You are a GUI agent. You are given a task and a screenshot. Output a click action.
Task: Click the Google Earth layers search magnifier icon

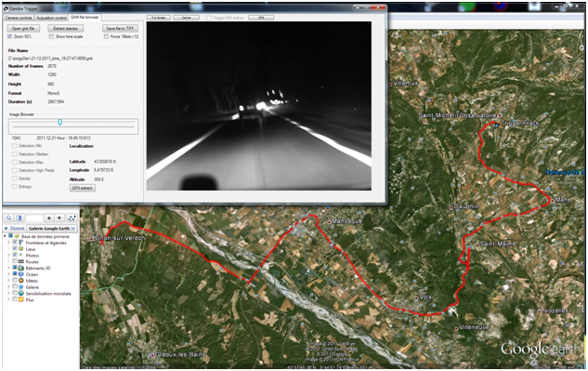tap(9, 219)
